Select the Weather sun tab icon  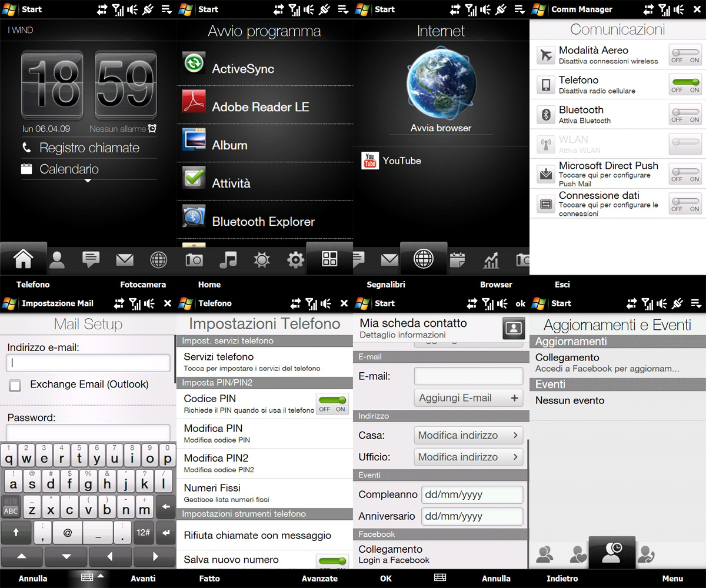262,259
